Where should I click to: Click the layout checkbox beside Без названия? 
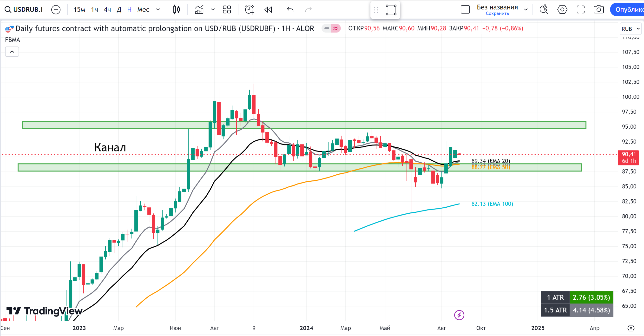pos(465,10)
